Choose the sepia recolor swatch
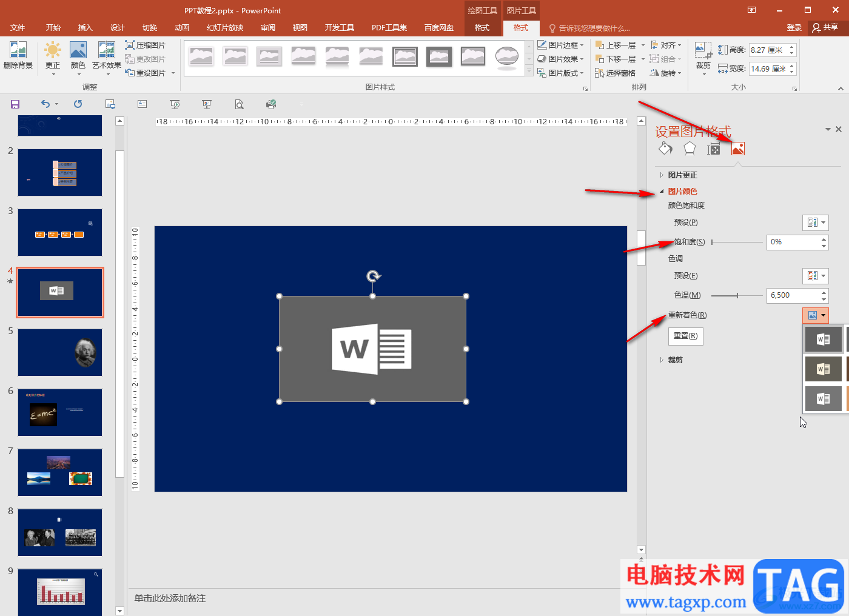Image resolution: width=849 pixels, height=616 pixels. [823, 369]
